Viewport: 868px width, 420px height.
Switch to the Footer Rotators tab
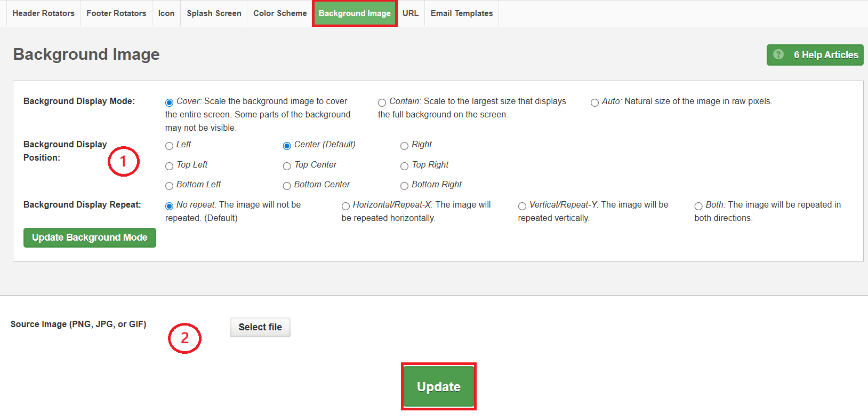(x=116, y=13)
